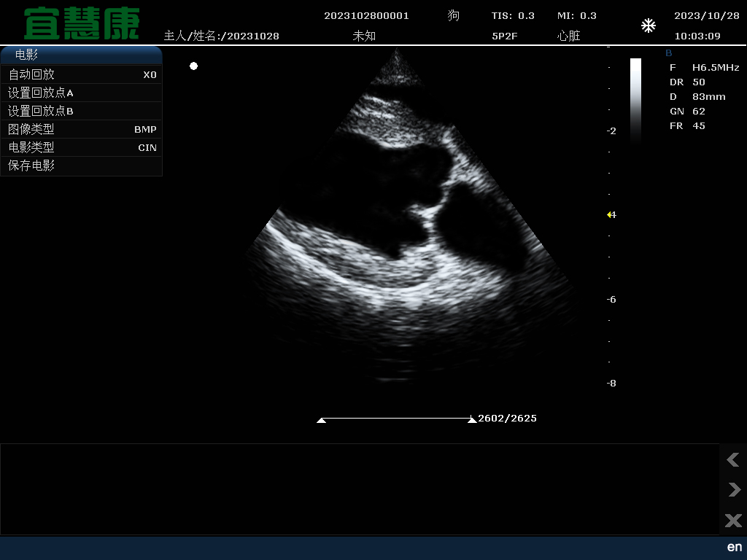Click the green 宜慧康 logo
Screen dimensions: 747x560
point(81,24)
